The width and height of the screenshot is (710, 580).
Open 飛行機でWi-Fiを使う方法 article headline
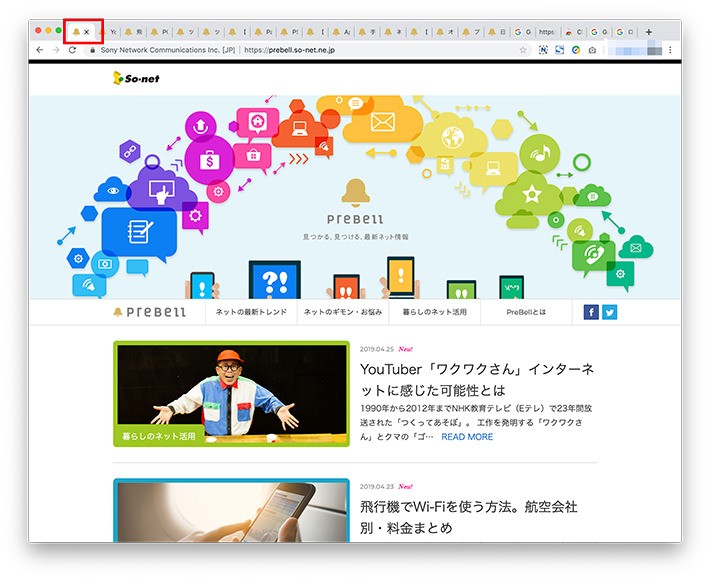(469, 517)
